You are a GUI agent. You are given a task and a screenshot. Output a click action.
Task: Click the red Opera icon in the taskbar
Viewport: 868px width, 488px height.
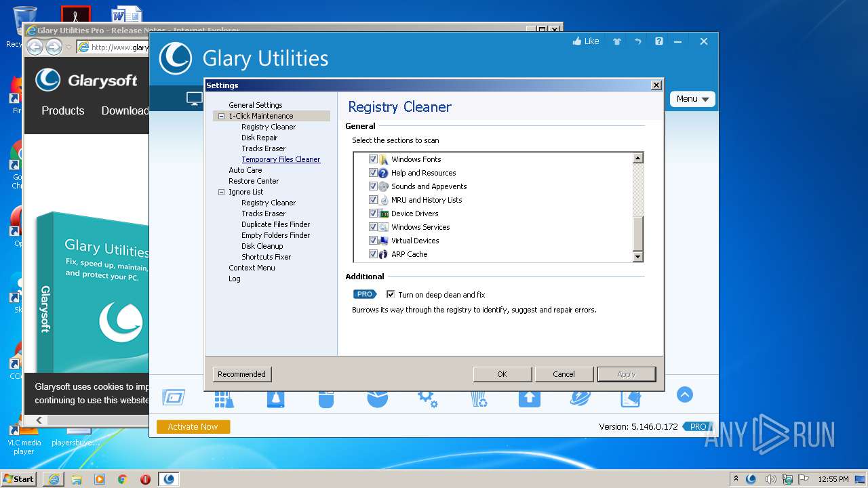click(145, 479)
